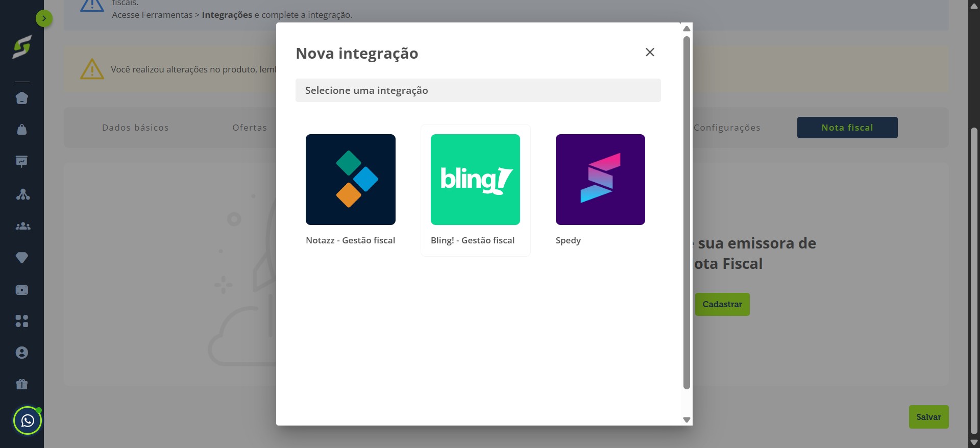Open the affiliates network sidebar icon

[23, 194]
